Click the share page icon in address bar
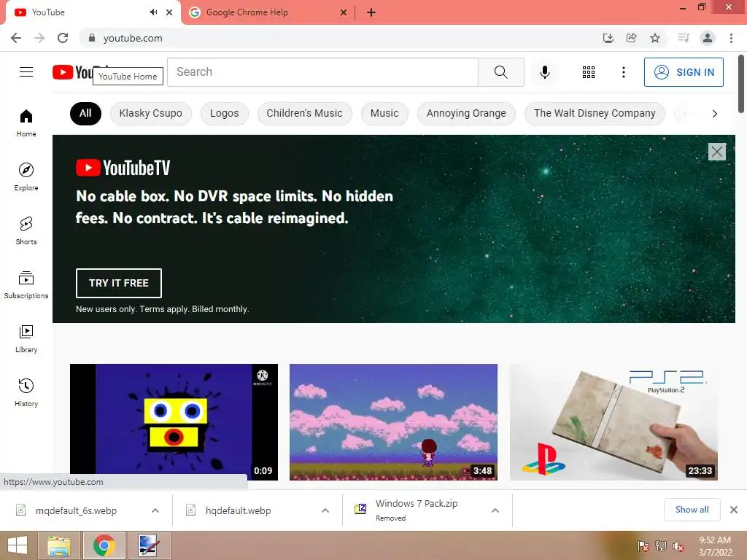The image size is (747, 560). [x=631, y=38]
